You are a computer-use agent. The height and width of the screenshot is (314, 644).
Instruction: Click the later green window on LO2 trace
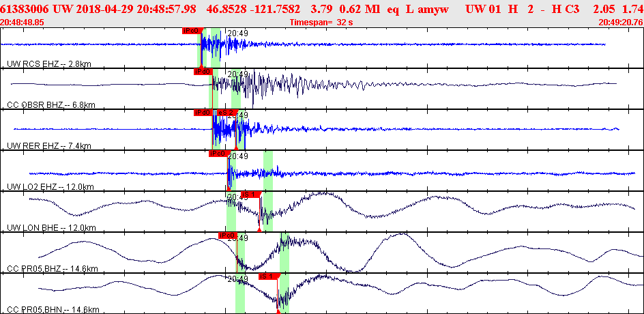click(268, 171)
